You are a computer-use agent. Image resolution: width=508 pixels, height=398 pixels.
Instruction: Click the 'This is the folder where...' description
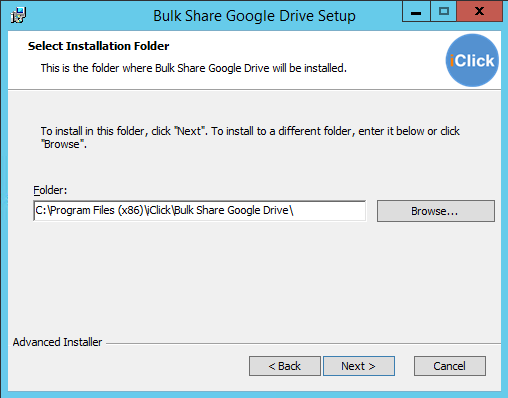click(194, 68)
